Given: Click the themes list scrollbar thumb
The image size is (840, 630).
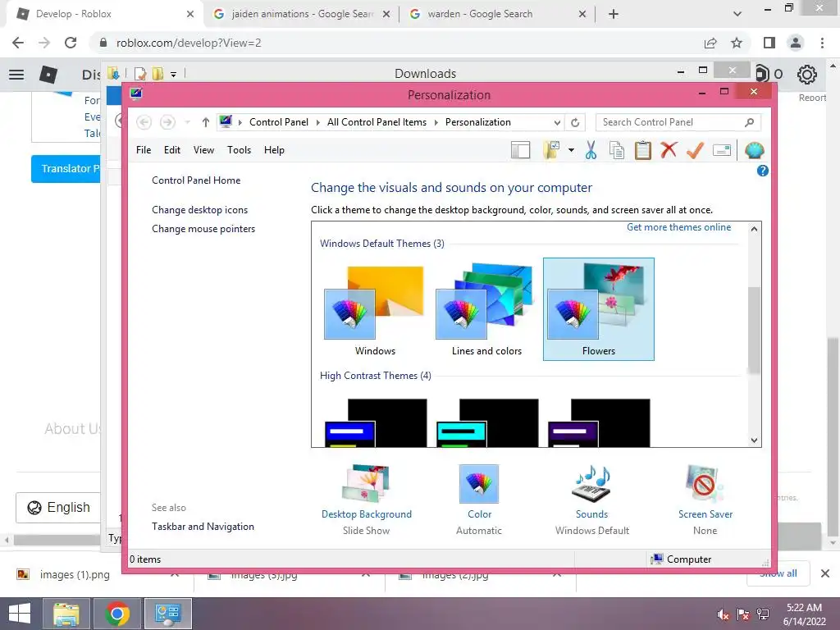Looking at the screenshot, I should (754, 330).
